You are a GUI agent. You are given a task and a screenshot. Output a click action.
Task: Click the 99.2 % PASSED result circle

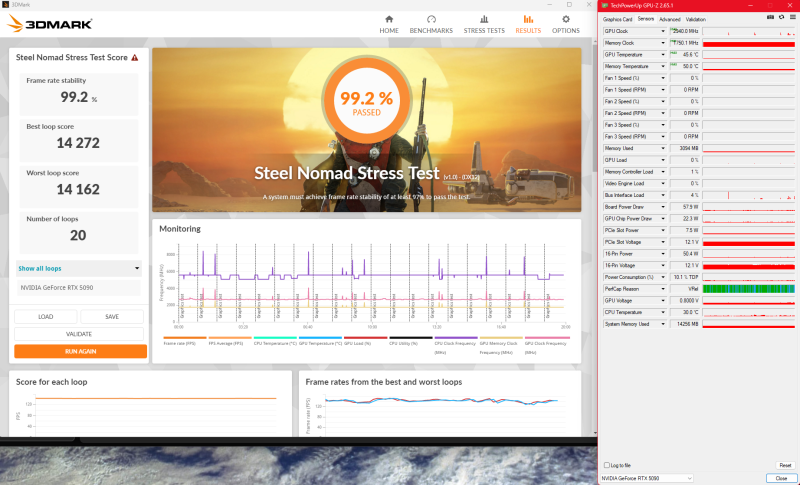366,100
